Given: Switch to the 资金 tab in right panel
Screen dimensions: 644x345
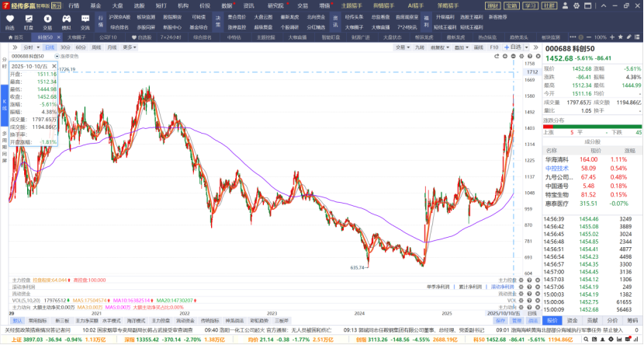Looking at the screenshot, I should tap(572, 320).
